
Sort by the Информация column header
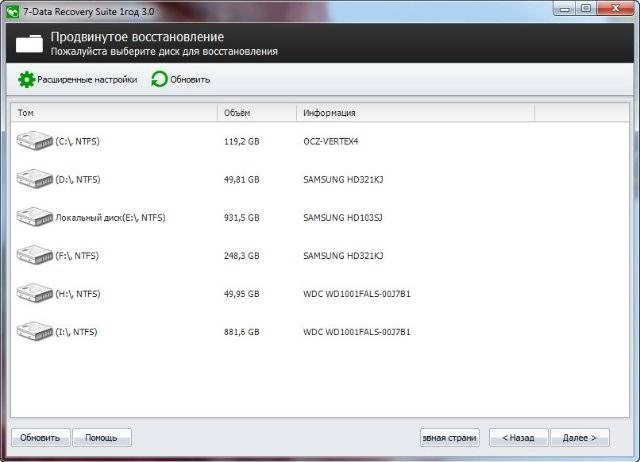(x=415, y=113)
